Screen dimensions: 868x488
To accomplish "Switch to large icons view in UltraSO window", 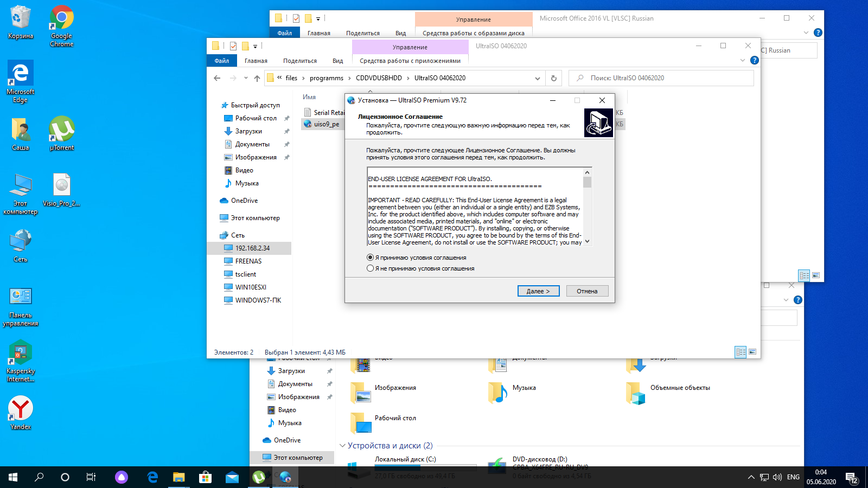I will (752, 352).
